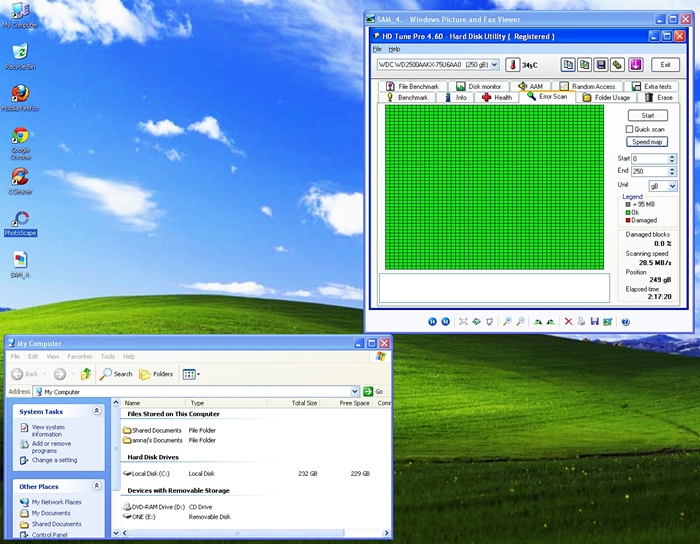Select DVD-RAM Drive (D:) entry
The width and height of the screenshot is (700, 544).
(154, 507)
